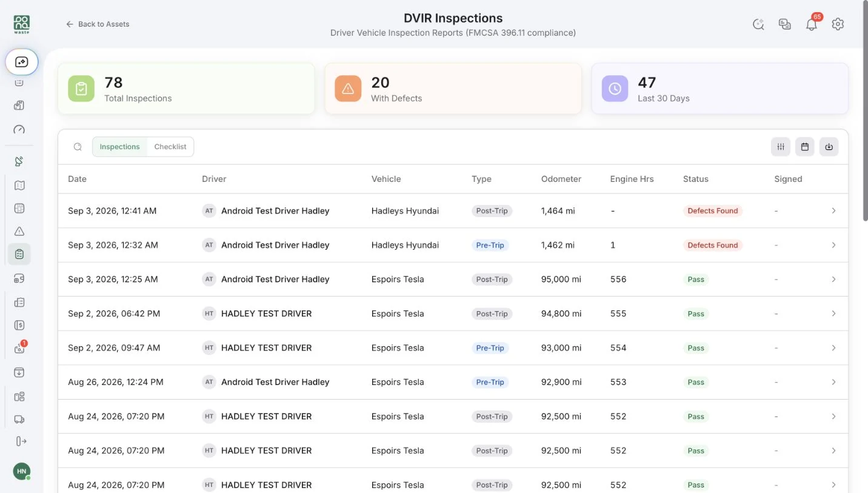Screen dimensions: 868x493
Task: Click the export download button
Action: coord(829,147)
